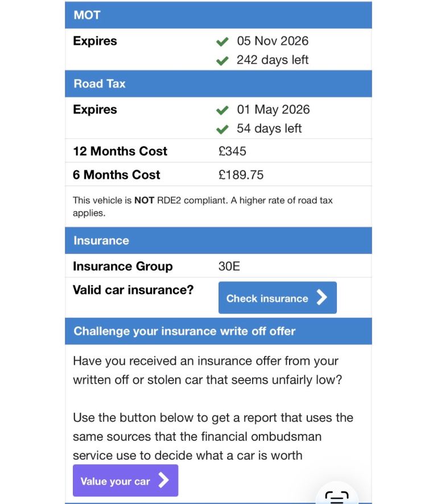Click the road tax expiry date 01 May 2026
The height and width of the screenshot is (504, 437).
pos(273,109)
